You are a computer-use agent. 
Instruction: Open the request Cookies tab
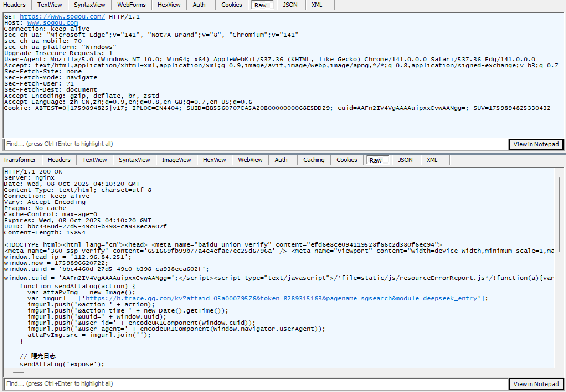pos(231,5)
